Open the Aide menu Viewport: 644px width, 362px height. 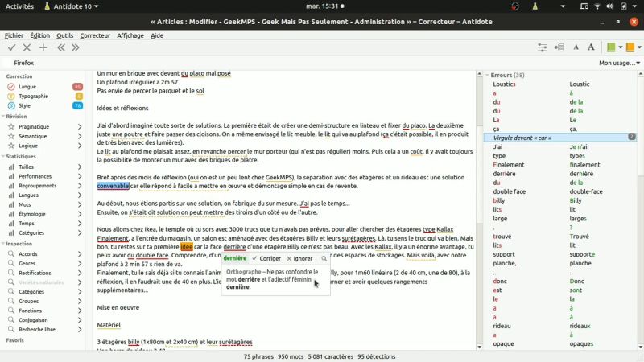point(157,35)
